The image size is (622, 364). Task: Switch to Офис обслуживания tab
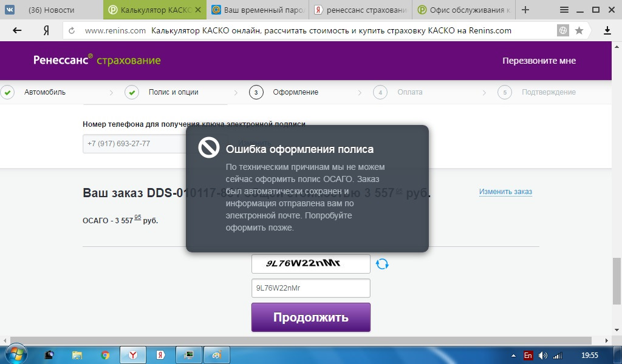(463, 10)
